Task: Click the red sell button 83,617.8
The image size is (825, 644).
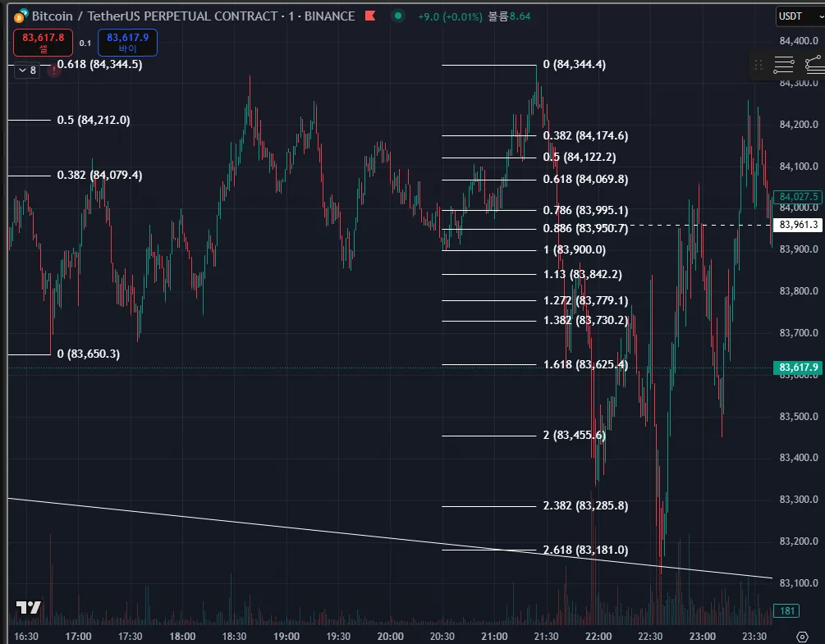Action: click(44, 42)
